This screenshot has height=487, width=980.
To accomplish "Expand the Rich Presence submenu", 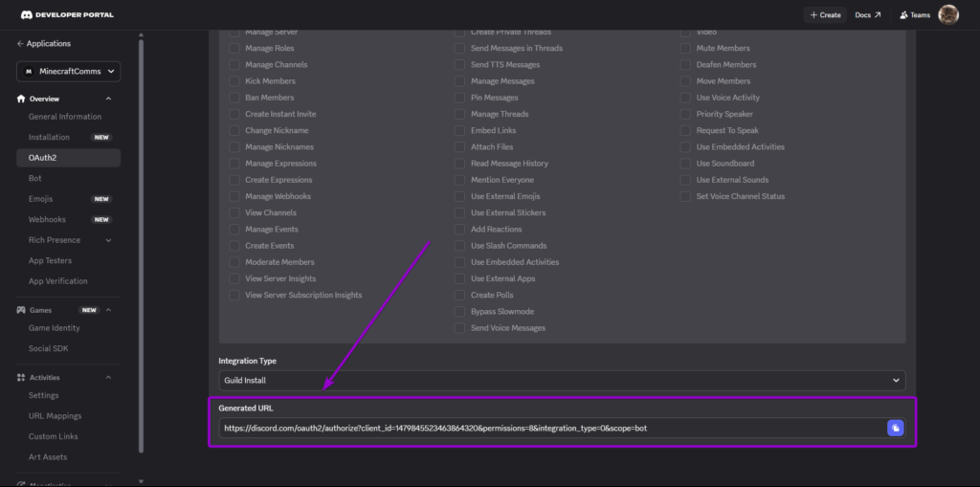I will pos(108,240).
